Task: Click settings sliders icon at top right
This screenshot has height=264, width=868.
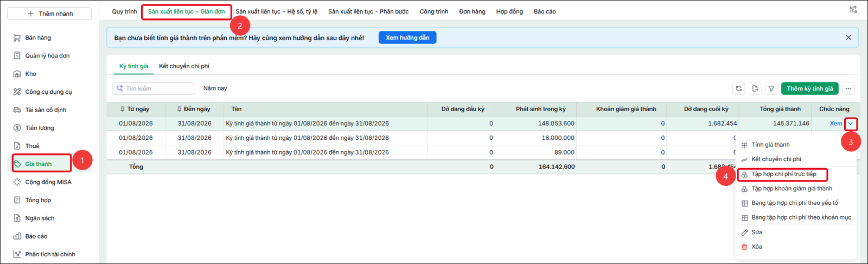Action: pyautogui.click(x=853, y=9)
